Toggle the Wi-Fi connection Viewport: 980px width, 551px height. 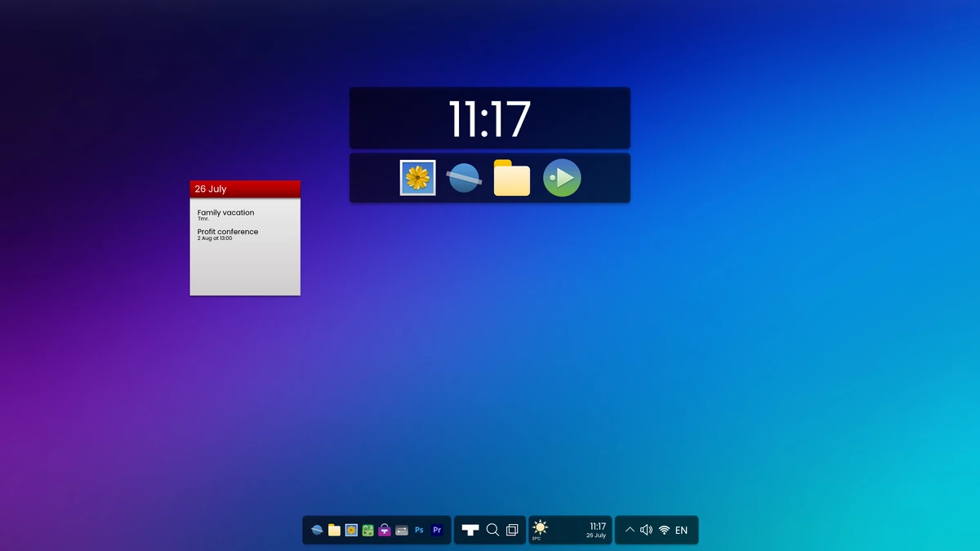(665, 530)
